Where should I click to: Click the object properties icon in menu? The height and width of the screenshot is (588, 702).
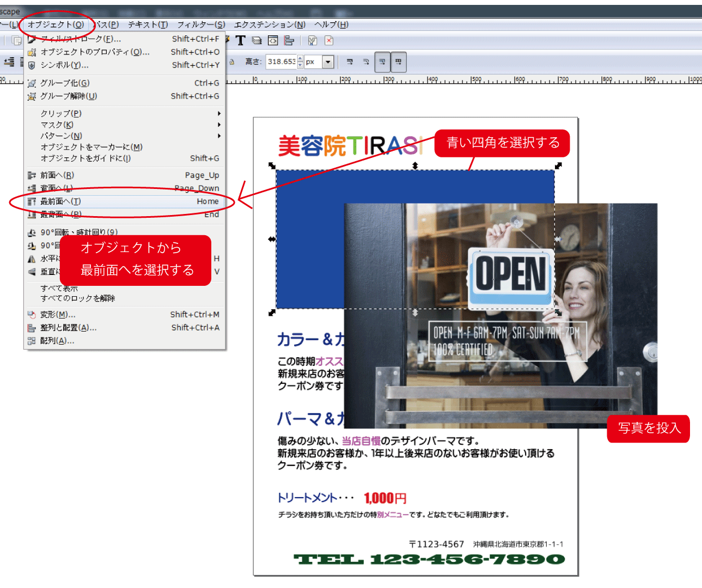32,52
